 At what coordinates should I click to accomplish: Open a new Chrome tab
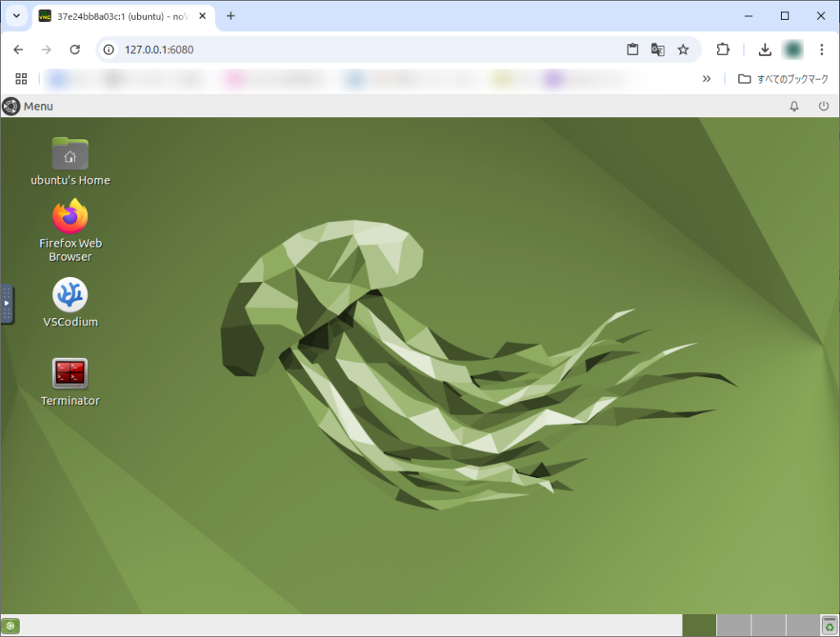tap(231, 16)
